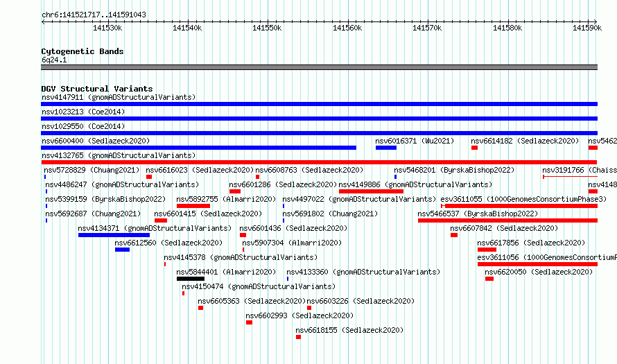Click nsv6612560 (Sedlazeck2020) label
Screen dimensions: 617x364
168,243
